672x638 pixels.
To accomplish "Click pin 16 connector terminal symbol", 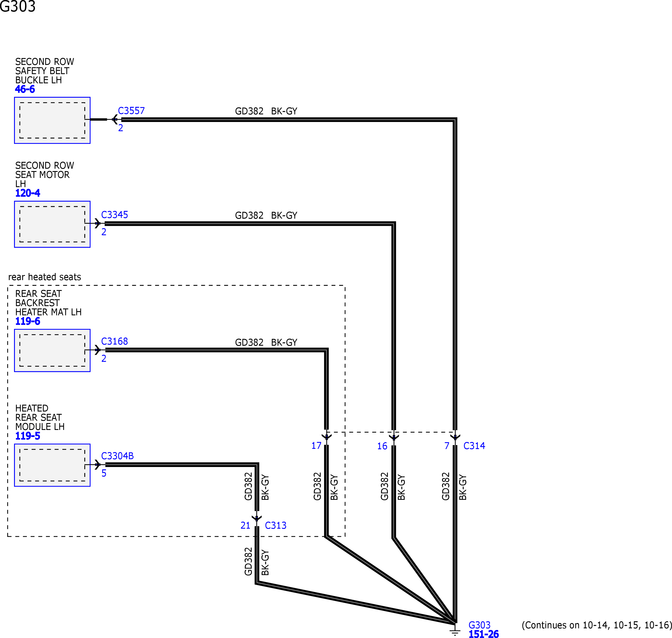I will [394, 437].
